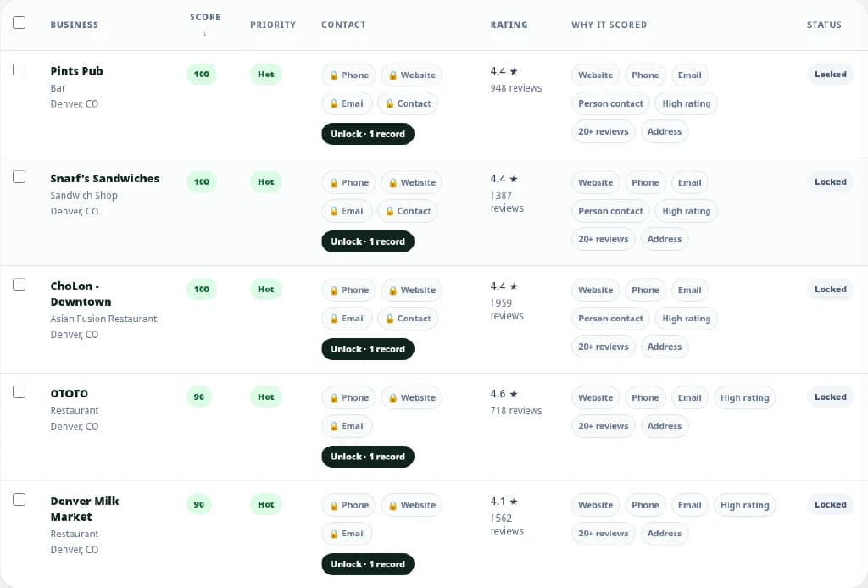The width and height of the screenshot is (868, 588).
Task: Click the lock icon on Pints Pub Phone chip
Action: (x=334, y=75)
